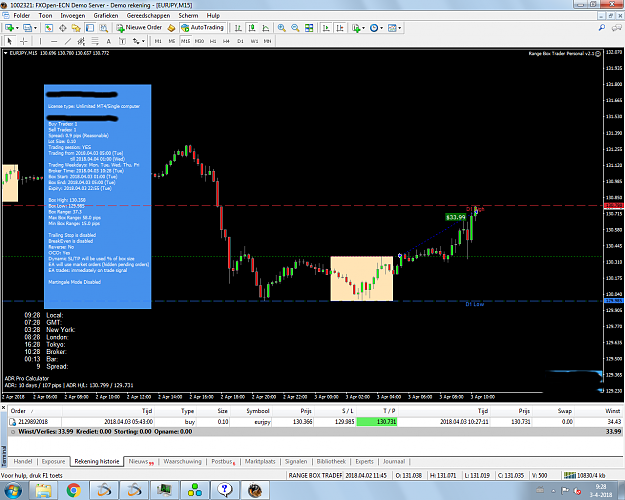Open File Explorer from the taskbar

pos(43,490)
